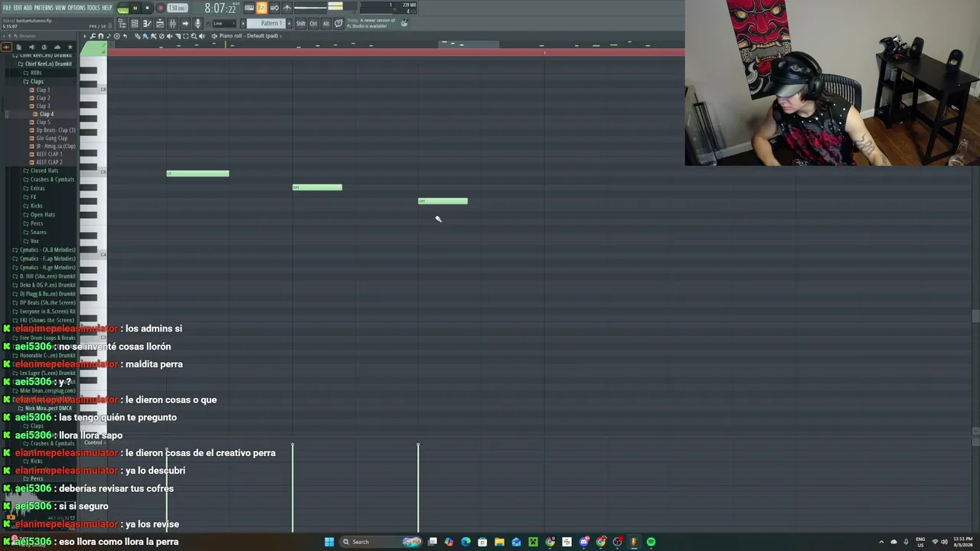980x551 pixels.
Task: Open the EDIT menu
Action: pos(18,8)
